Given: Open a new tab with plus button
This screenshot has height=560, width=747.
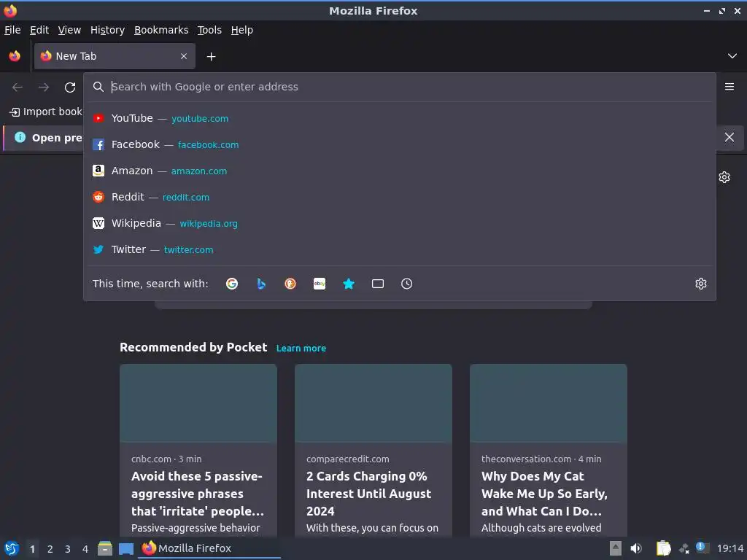Looking at the screenshot, I should 211,57.
